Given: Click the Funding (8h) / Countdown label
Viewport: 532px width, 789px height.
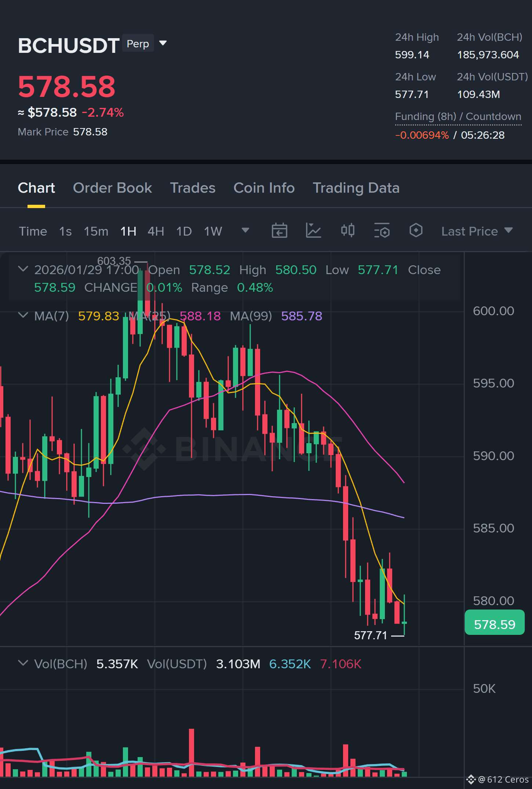Looking at the screenshot, I should pos(458,117).
